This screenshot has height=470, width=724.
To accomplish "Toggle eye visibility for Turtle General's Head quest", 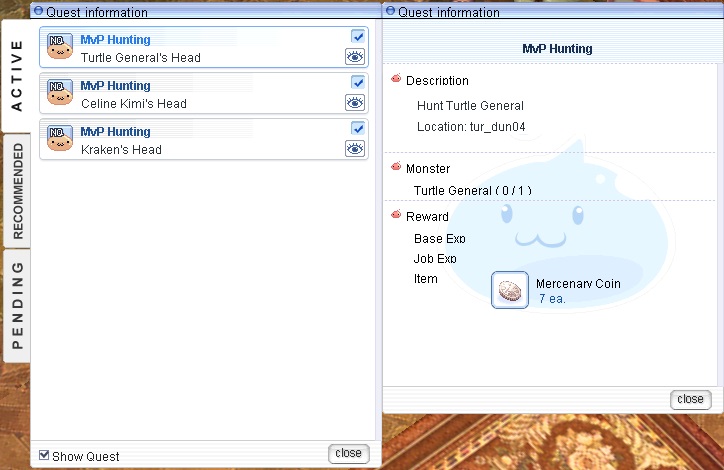I will [x=355, y=57].
